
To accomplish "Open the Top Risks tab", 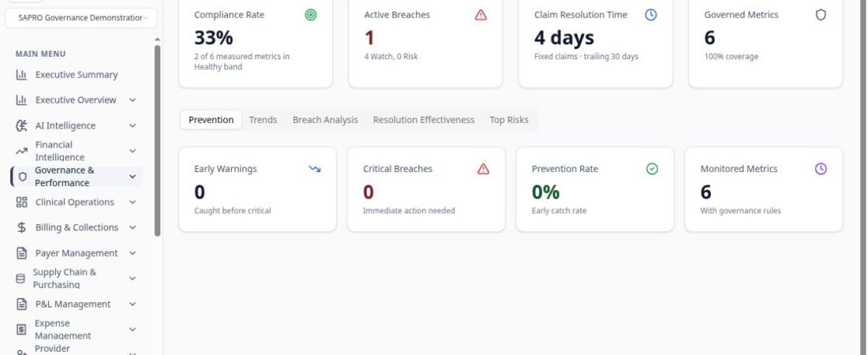I will (x=509, y=120).
